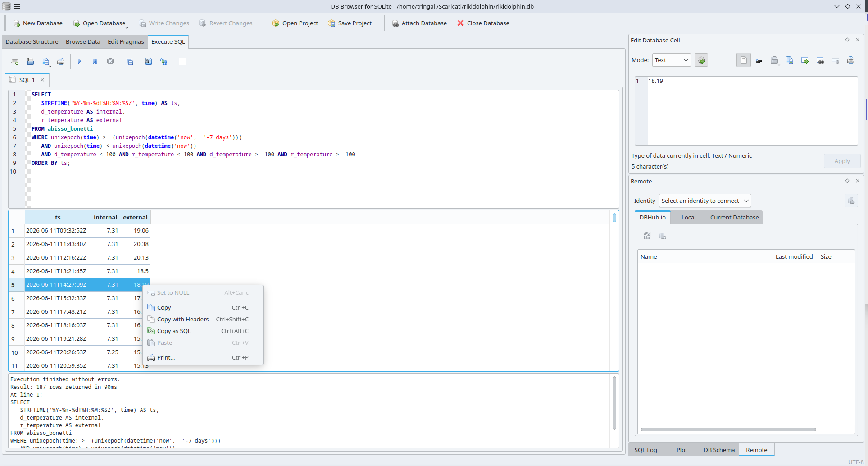Click Open Project in main toolbar

click(295, 23)
